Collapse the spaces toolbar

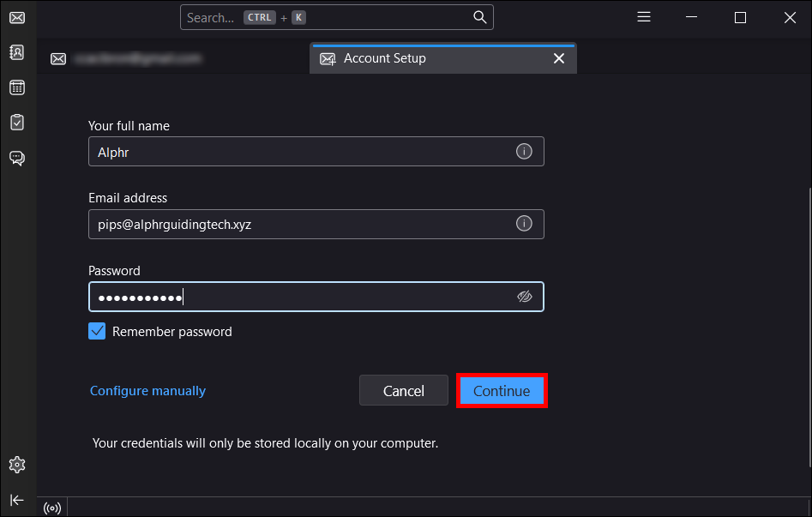[x=17, y=500]
